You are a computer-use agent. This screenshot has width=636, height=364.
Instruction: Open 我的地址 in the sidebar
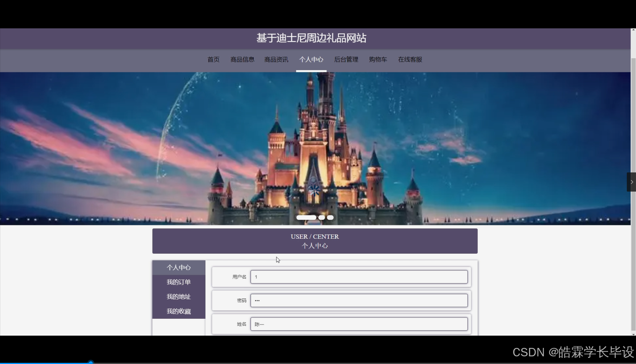tap(179, 297)
